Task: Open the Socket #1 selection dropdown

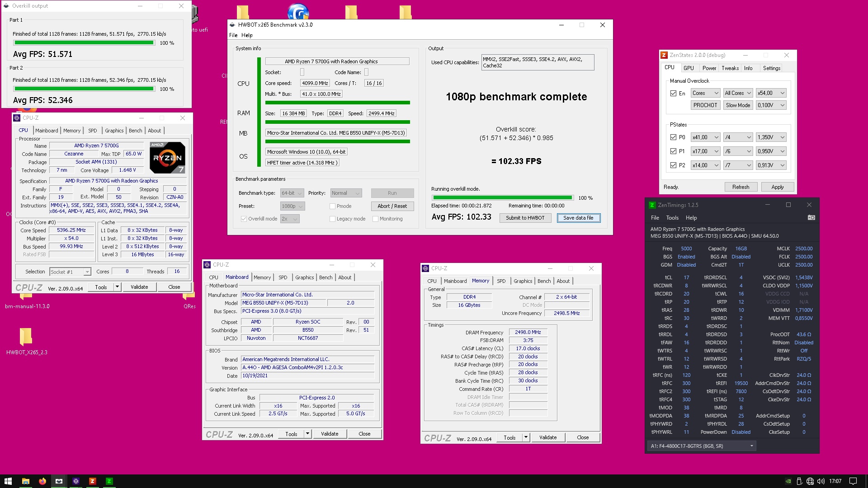Action: tap(71, 272)
